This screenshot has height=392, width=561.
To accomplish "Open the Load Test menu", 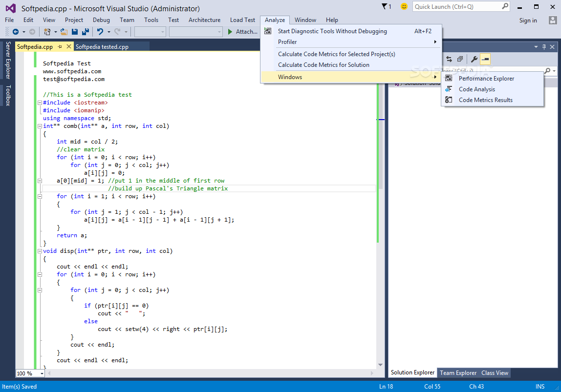I will [242, 20].
